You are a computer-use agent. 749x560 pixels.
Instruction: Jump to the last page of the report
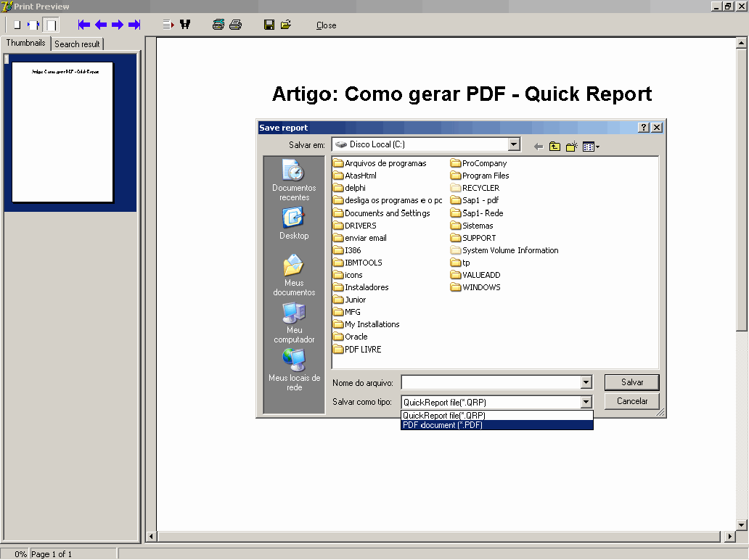135,25
